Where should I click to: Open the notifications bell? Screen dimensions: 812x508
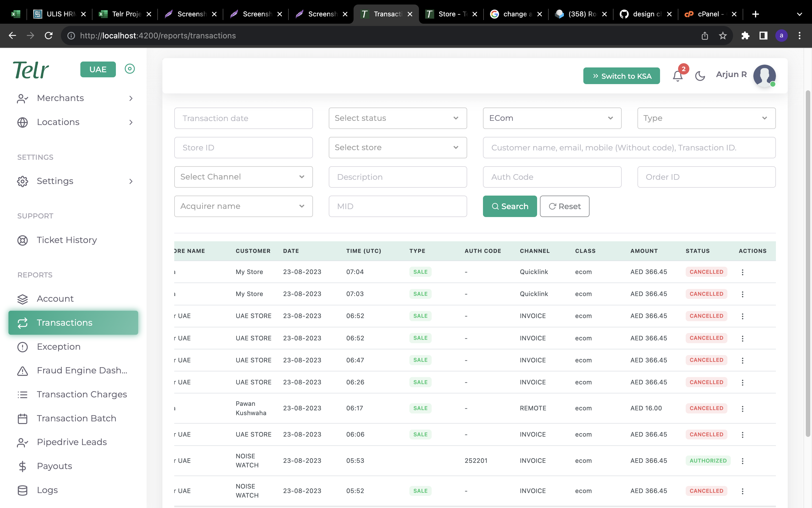[x=678, y=76]
